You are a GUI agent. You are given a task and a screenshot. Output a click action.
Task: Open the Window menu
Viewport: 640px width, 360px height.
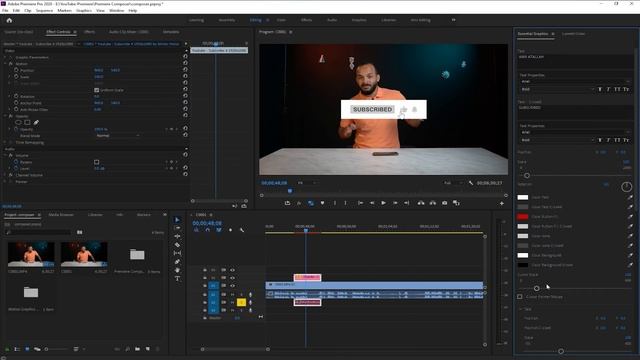[x=116, y=11]
